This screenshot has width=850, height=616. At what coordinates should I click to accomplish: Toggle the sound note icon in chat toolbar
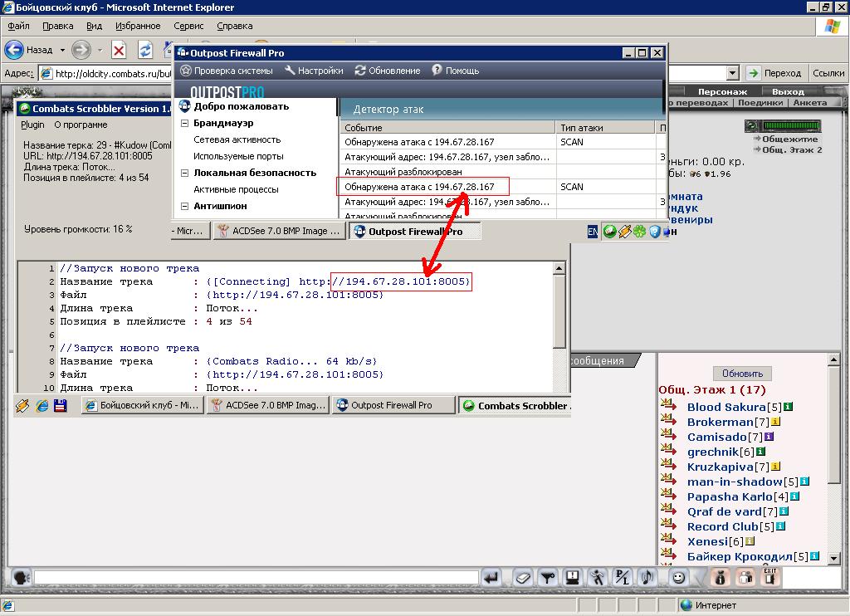pos(647,578)
